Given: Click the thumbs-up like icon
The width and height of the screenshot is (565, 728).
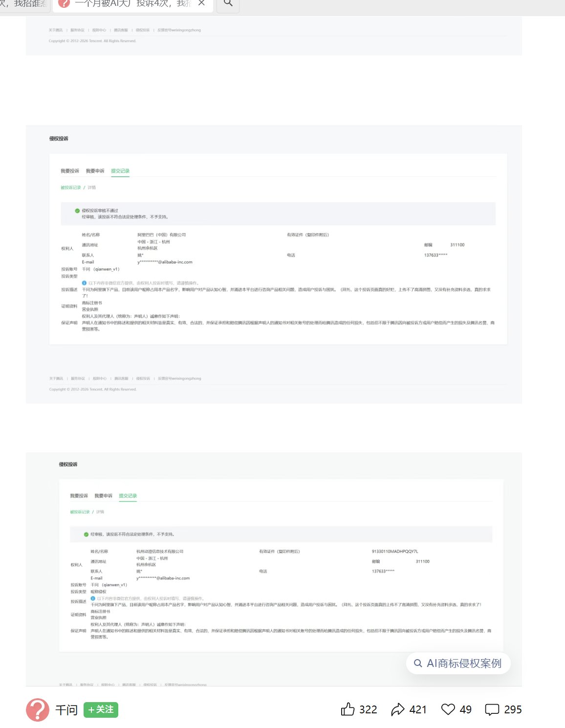Looking at the screenshot, I should coord(348,709).
